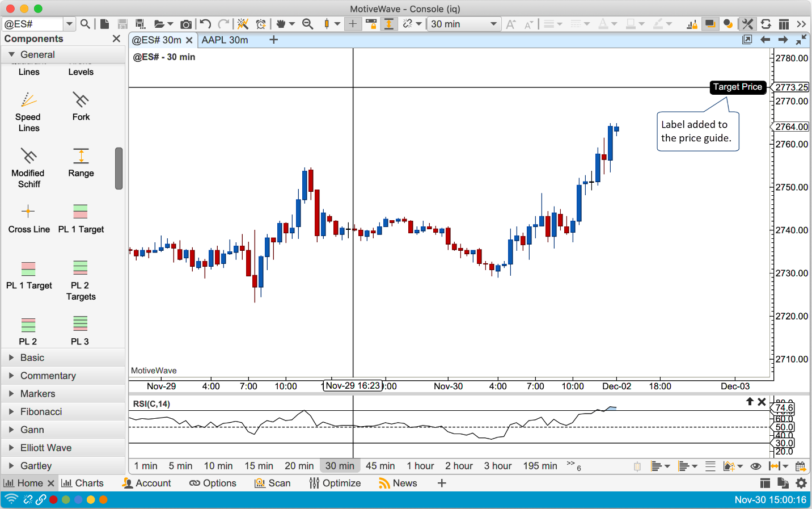Image resolution: width=812 pixels, height=509 pixels.
Task: Open the 30 min bar size dropdown
Action: point(463,24)
